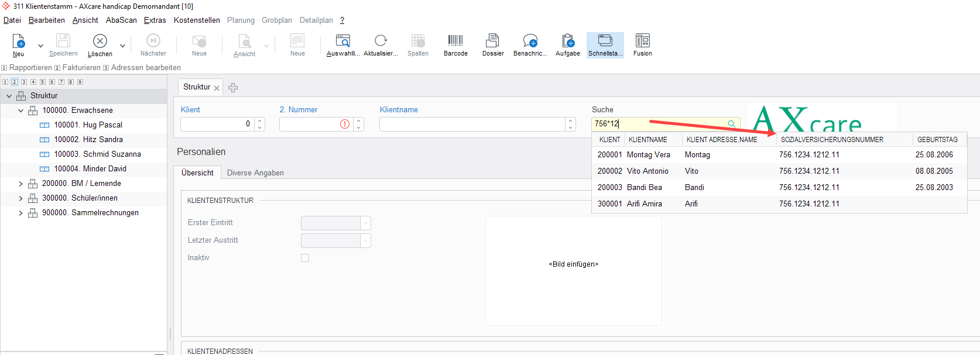The width and height of the screenshot is (980, 355).
Task: Click the 2. Nummer input field
Action: (x=316, y=124)
